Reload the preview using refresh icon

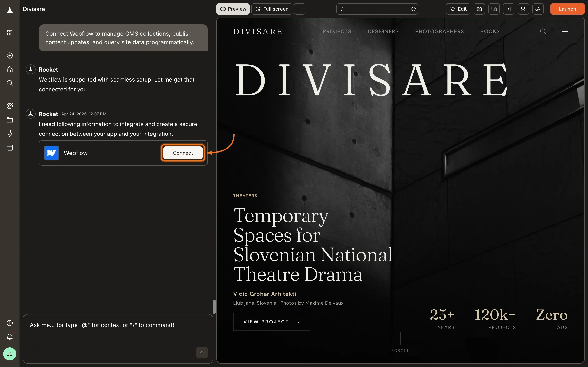click(414, 9)
